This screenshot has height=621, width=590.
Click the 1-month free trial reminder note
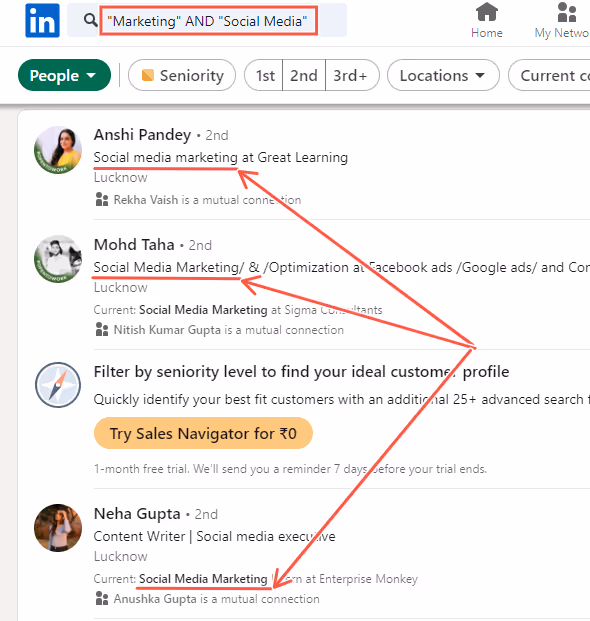(290, 469)
